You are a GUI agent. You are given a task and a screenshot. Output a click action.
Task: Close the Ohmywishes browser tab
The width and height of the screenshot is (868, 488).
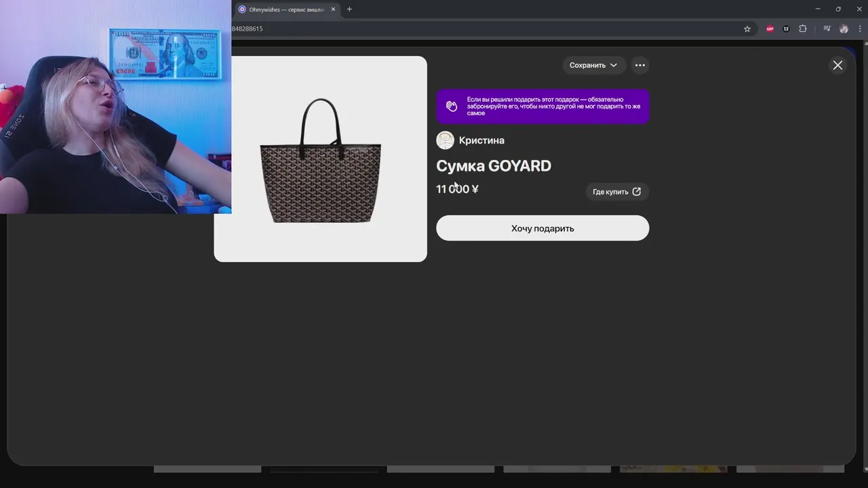[333, 9]
